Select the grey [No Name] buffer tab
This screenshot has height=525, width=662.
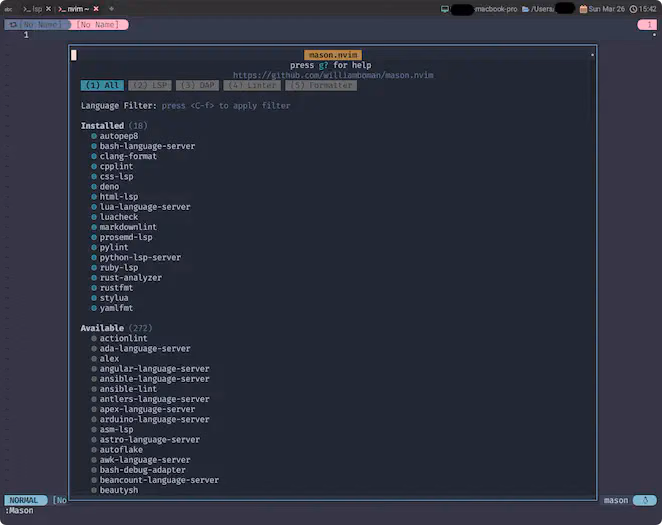37,24
